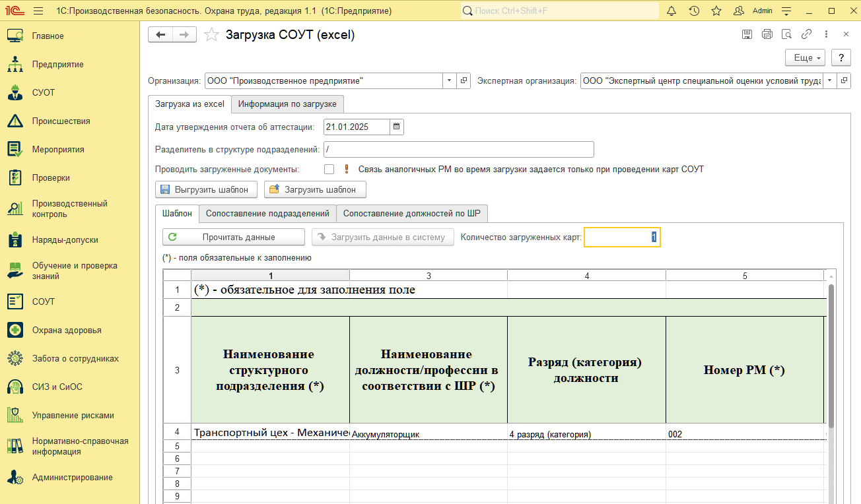861x504 pixels.
Task: Click the help question mark button
Action: tap(841, 57)
